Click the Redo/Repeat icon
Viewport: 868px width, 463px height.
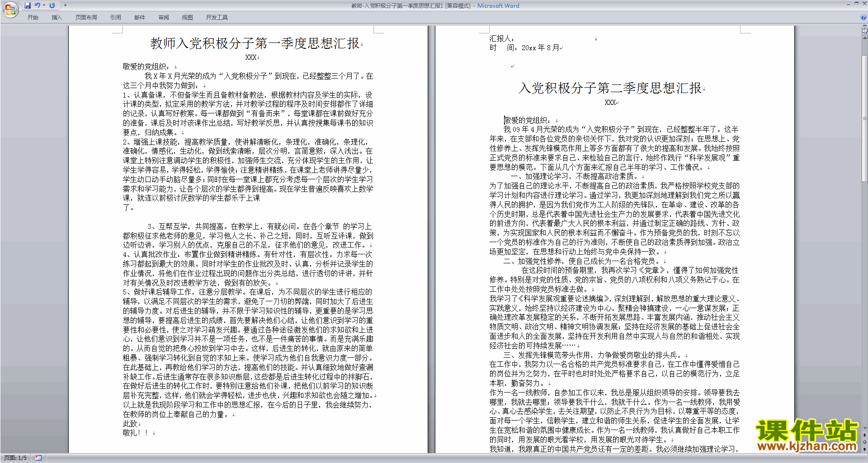(x=52, y=5)
